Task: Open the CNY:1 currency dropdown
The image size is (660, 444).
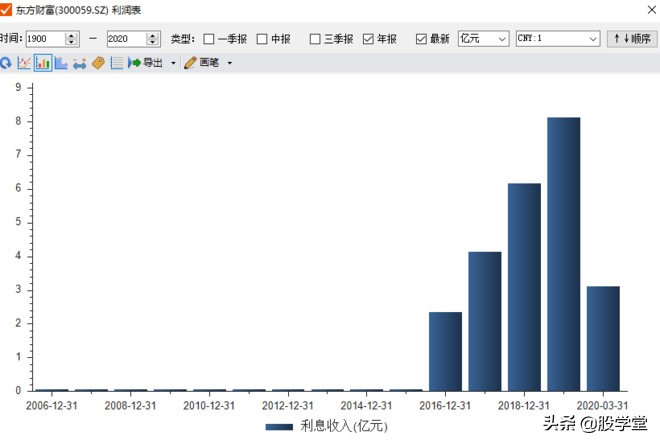Action: 558,39
